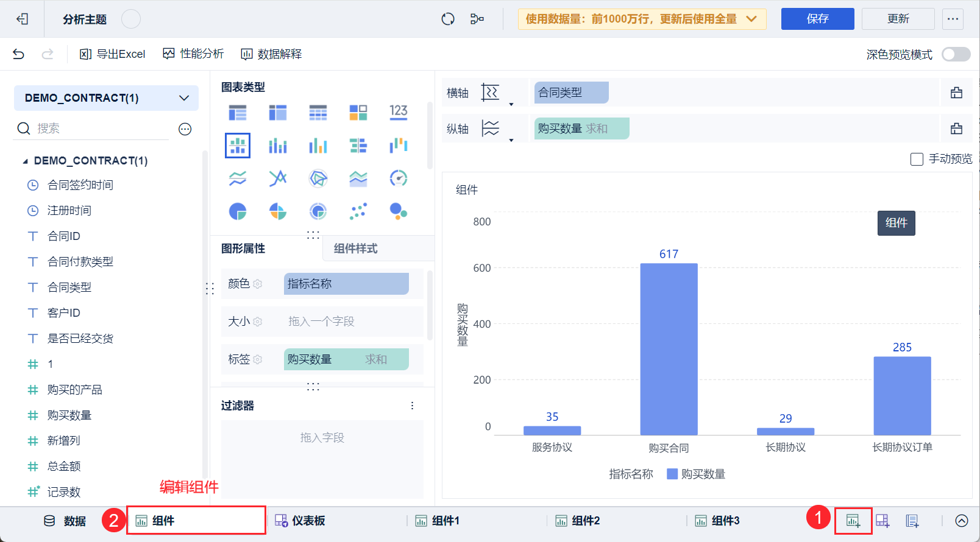The image size is (980, 542).
Task: Choose the gauge chart type icon
Action: (398, 178)
